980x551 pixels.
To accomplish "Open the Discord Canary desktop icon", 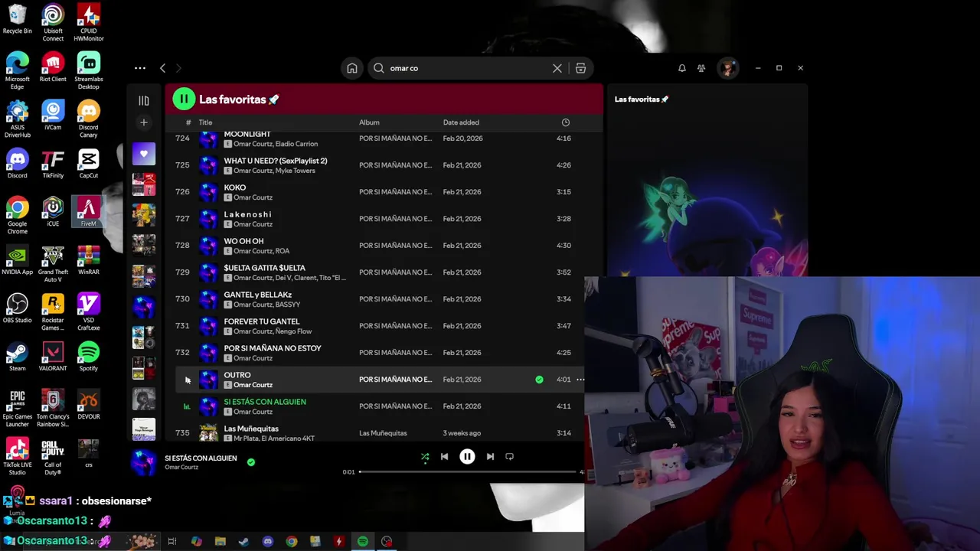I will click(x=89, y=119).
